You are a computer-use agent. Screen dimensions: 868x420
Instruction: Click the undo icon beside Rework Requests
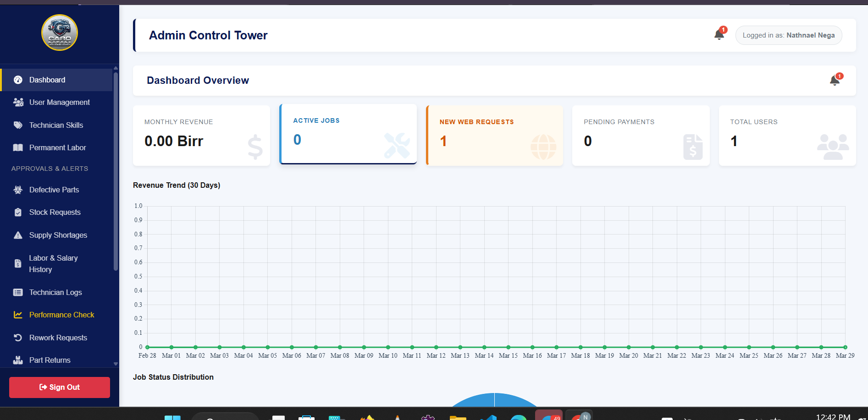(18, 338)
